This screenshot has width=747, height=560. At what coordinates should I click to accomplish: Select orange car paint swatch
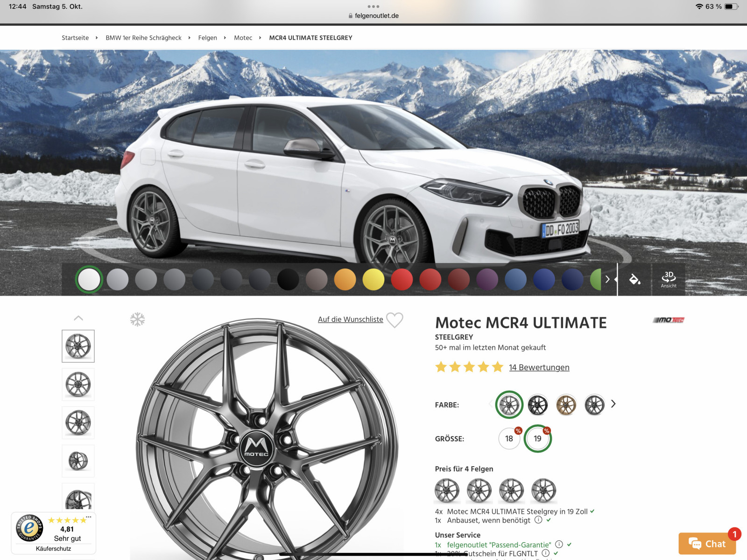coord(345,279)
